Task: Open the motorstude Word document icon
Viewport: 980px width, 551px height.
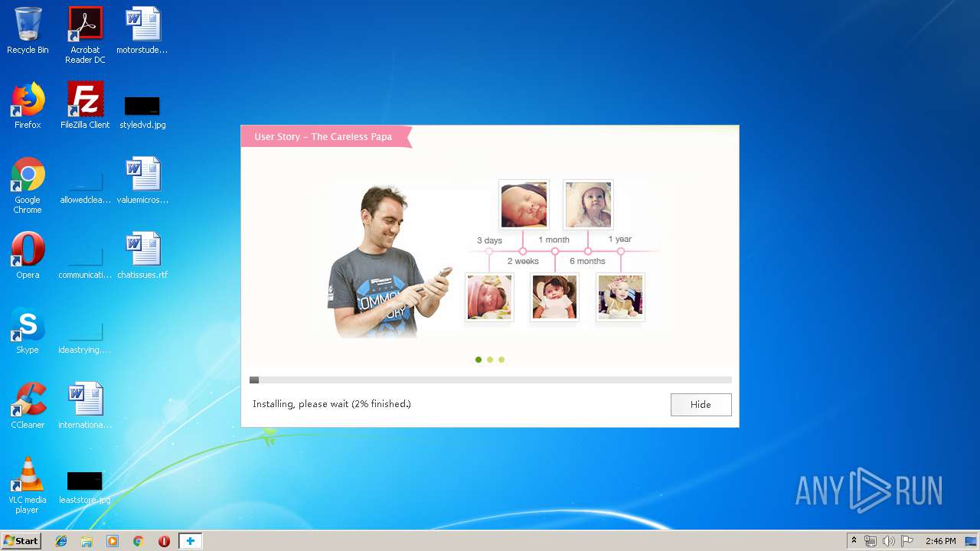Action: click(x=142, y=31)
